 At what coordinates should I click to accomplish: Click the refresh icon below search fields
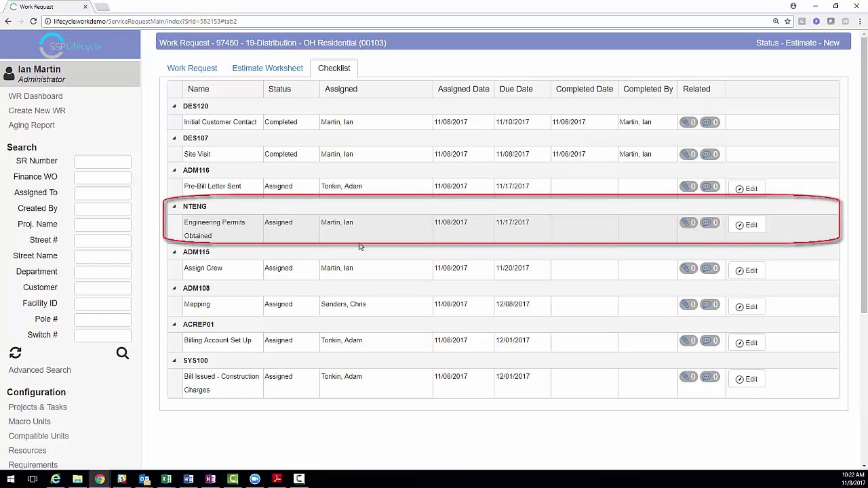tap(16, 353)
